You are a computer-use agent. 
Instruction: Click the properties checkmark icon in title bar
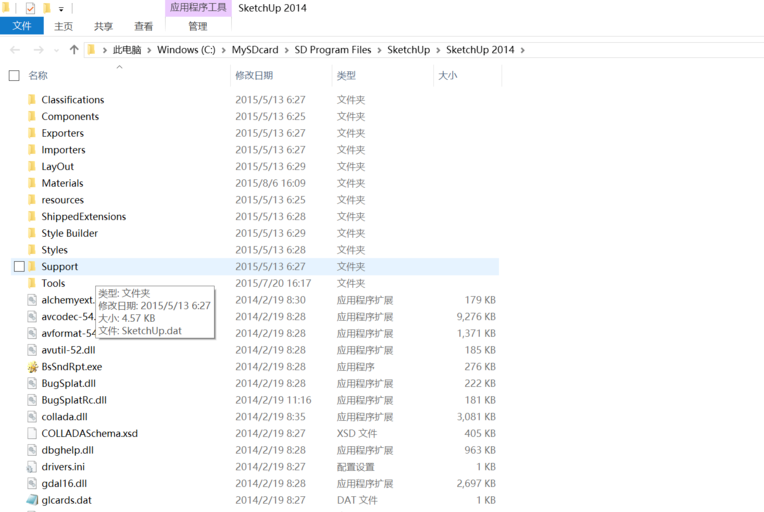[x=30, y=8]
